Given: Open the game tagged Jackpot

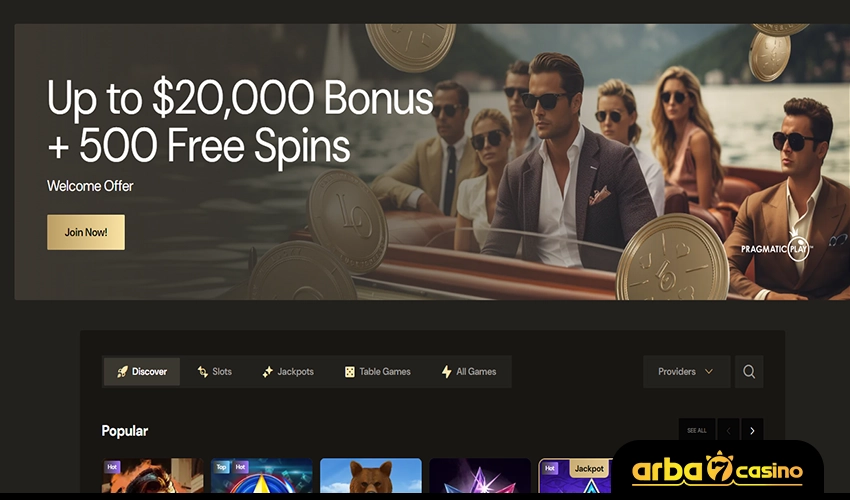Looking at the screenshot, I should click(576, 476).
